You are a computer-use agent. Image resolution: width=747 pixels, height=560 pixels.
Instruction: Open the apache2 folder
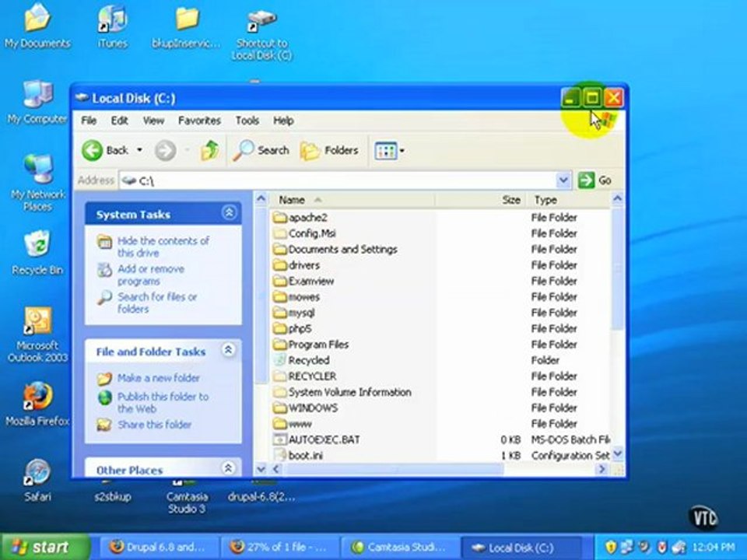pyautogui.click(x=300, y=218)
